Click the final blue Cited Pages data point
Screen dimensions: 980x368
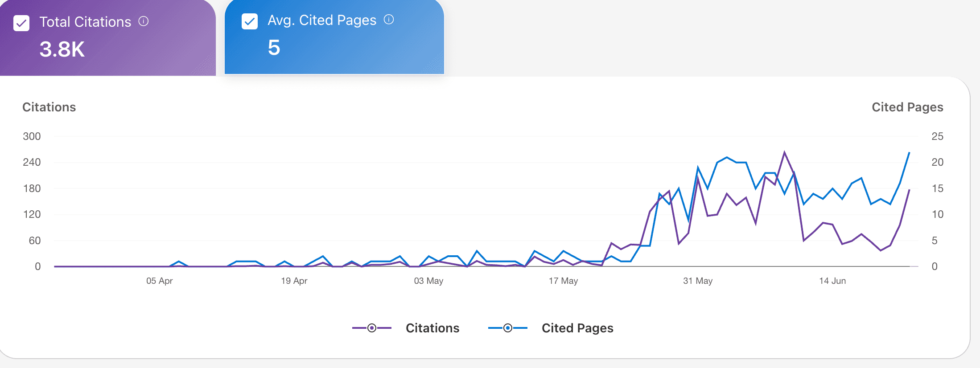909,153
